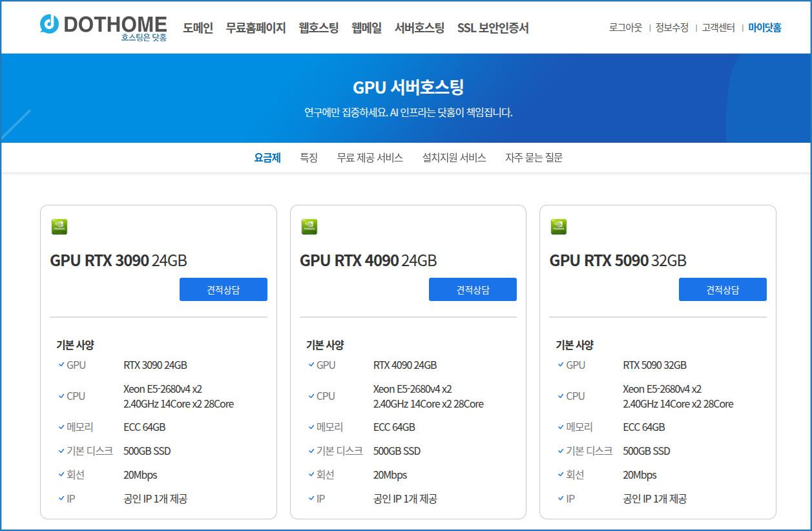Open the 무료홈페이지 menu
This screenshot has height=531, width=812.
[256, 28]
